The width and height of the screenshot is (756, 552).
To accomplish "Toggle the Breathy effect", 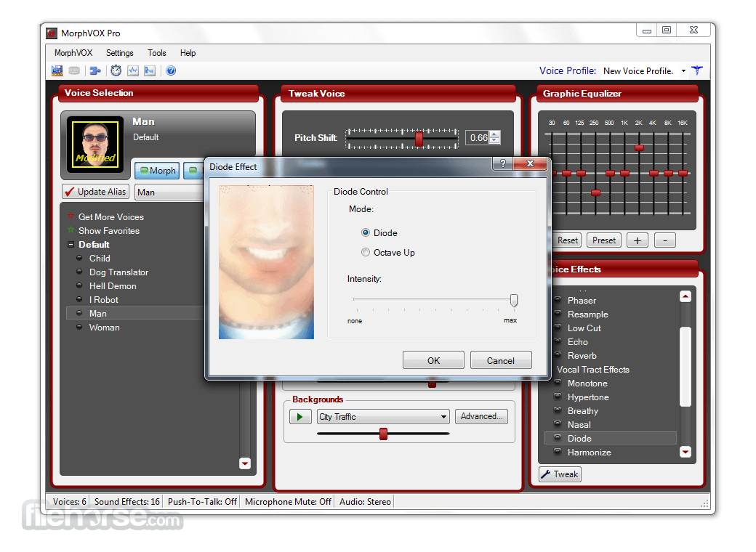I will [x=558, y=411].
